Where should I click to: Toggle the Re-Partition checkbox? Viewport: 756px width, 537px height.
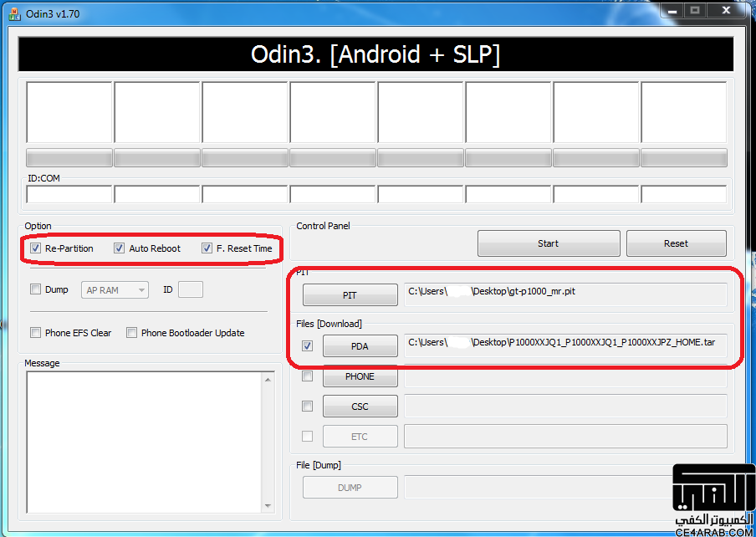tap(35, 248)
